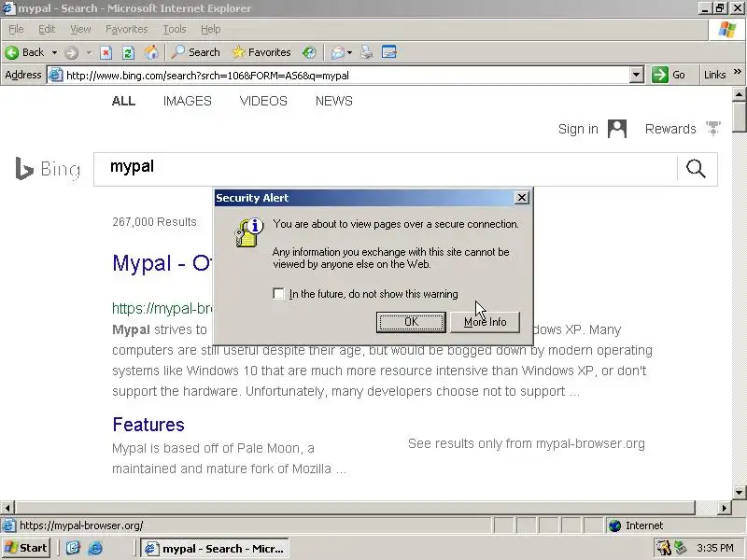Open the Help menu
This screenshot has height=560, width=747.
click(211, 30)
